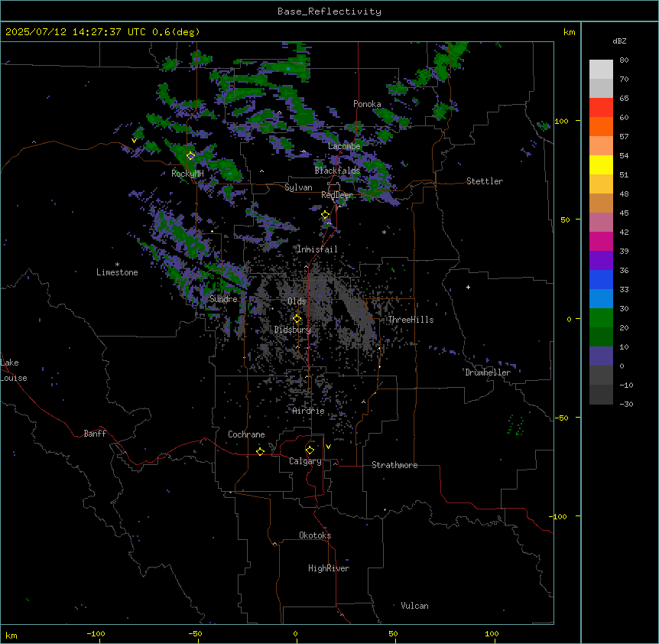
Task: Pick the light orange 54-57 dBZ swatch
Action: tap(601, 146)
